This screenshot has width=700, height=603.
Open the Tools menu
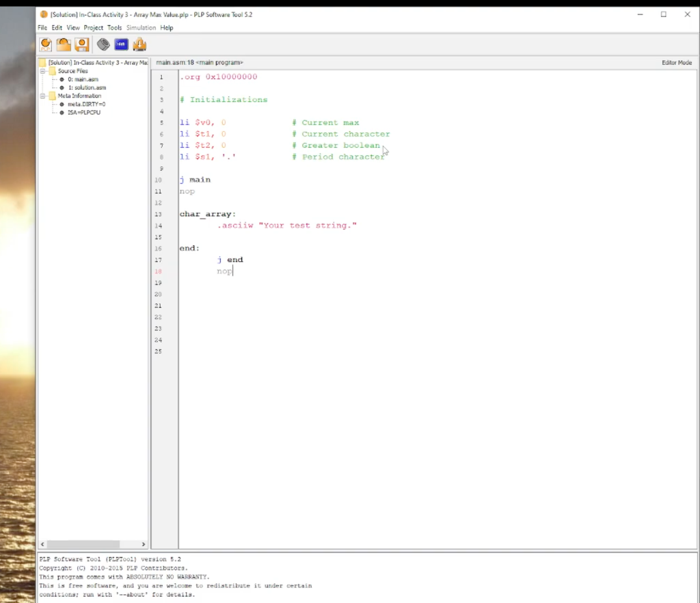point(114,27)
